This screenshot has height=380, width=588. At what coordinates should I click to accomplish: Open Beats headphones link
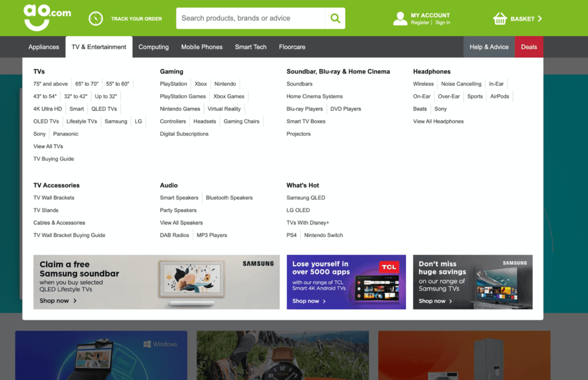420,109
